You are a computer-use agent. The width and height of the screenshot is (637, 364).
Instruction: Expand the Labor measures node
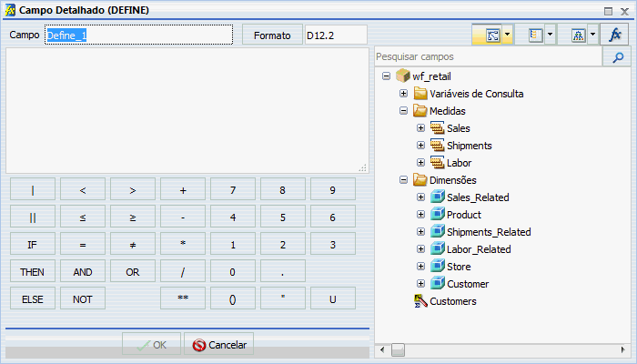(x=420, y=163)
